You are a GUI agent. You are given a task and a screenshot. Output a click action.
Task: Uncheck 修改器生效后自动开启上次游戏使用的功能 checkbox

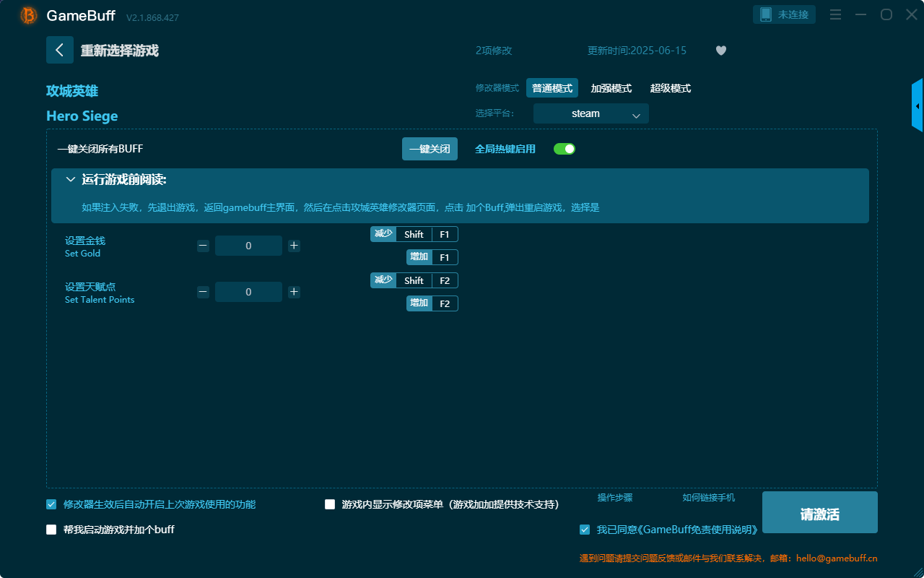click(51, 504)
